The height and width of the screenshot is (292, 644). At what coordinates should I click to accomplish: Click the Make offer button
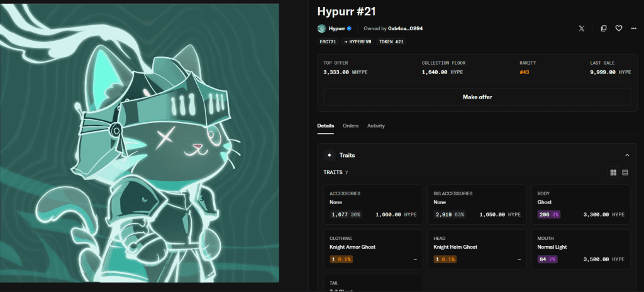477,97
